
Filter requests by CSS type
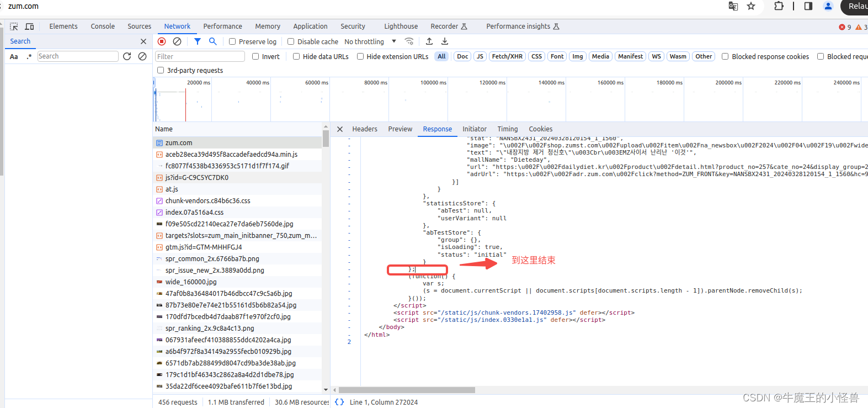(x=536, y=56)
